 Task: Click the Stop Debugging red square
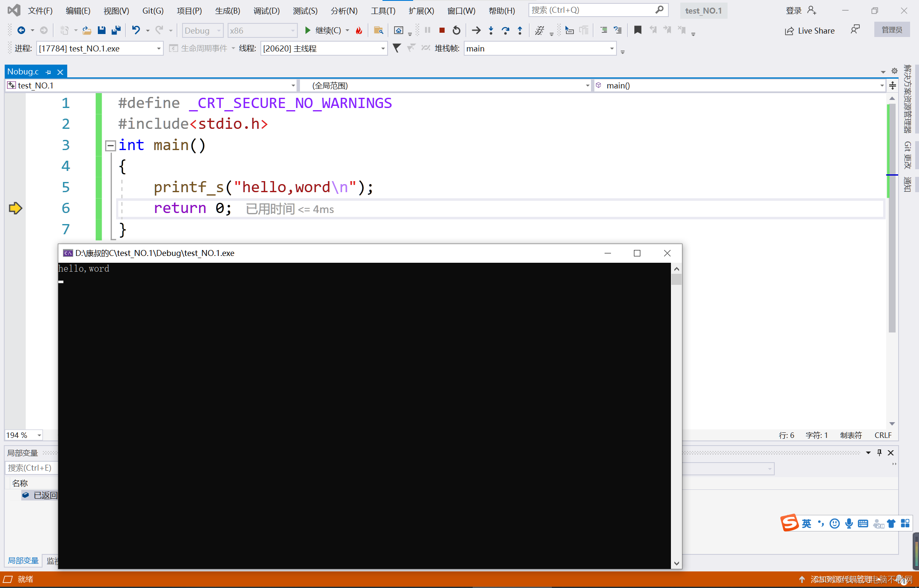click(442, 30)
